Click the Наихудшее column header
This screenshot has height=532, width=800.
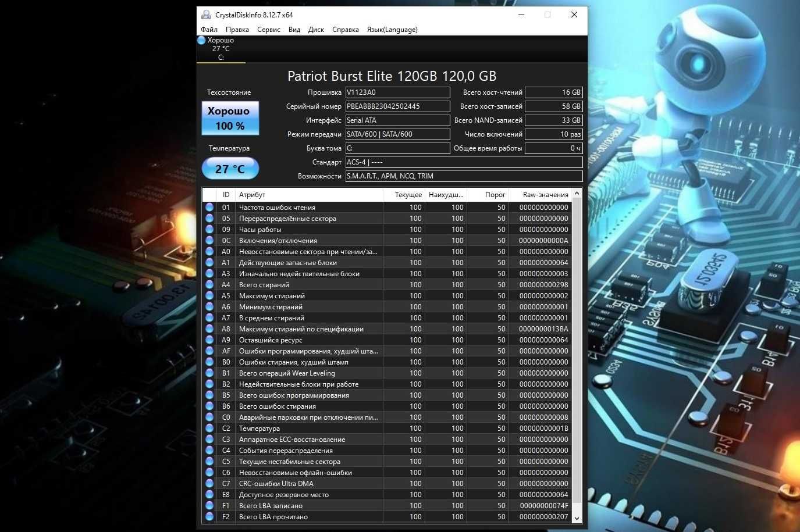pos(446,195)
